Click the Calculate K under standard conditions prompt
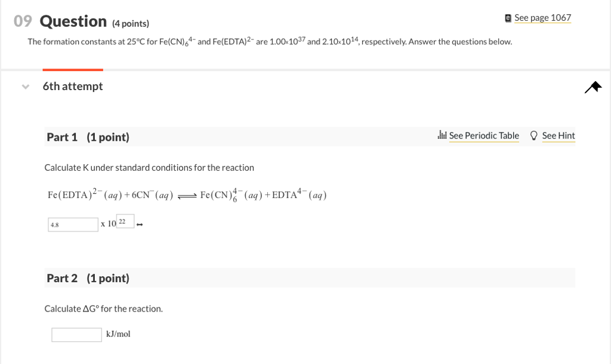Screen dimensions: 611x364 point(149,168)
